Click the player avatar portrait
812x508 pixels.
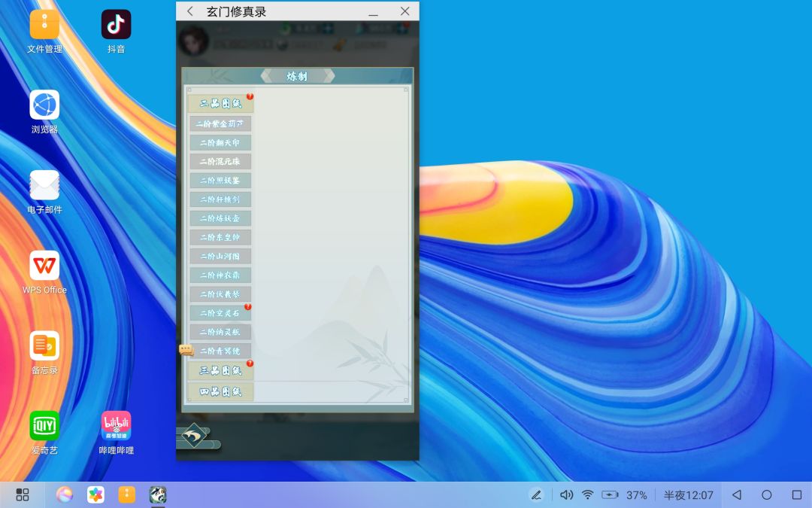194,40
